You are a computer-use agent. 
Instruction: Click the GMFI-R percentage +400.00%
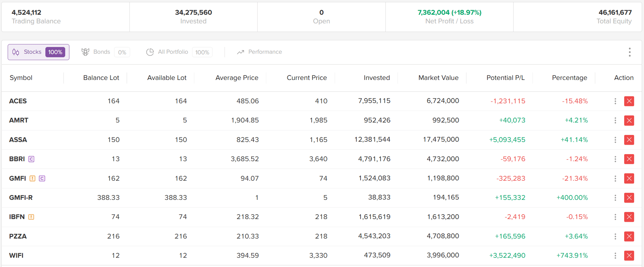(x=572, y=197)
